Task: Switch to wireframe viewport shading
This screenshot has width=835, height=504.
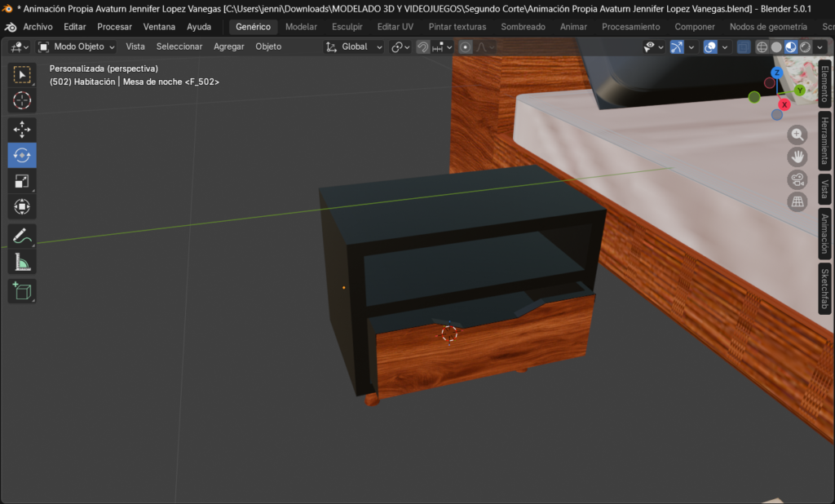Action: click(762, 47)
